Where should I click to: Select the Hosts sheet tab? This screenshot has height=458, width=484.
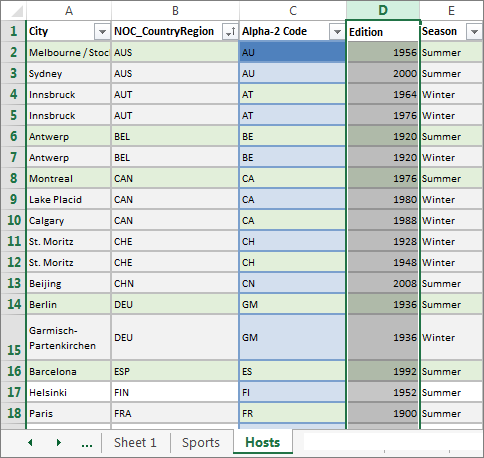[x=263, y=442]
